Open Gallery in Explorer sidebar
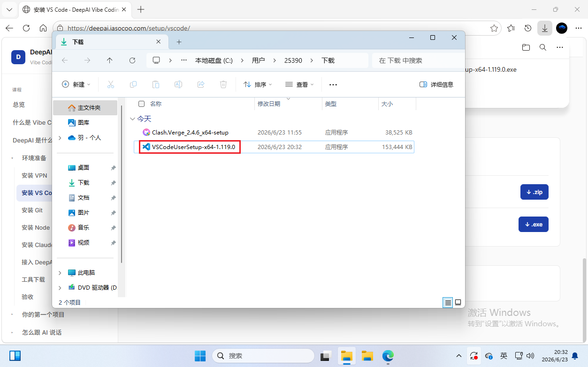Viewport: 588px width, 367px height. (85, 122)
